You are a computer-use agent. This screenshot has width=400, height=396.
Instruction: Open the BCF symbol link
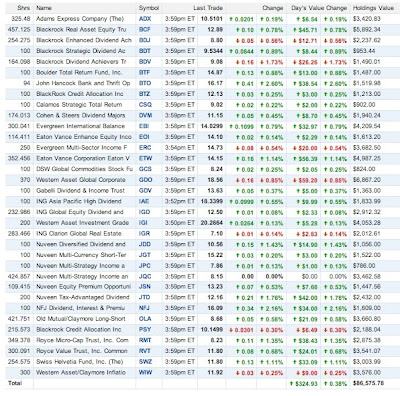click(x=145, y=30)
